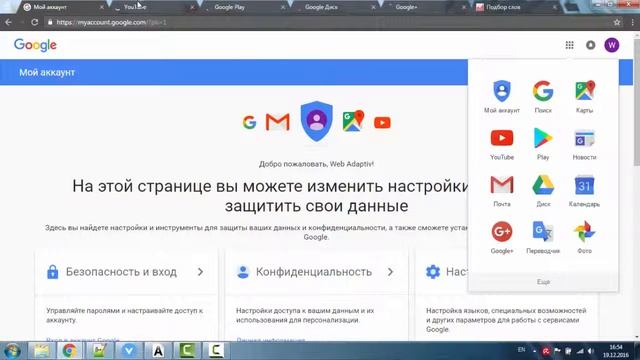Click the Gmail M icon in hero banner
Screen dimensions: 640x360
click(278, 122)
